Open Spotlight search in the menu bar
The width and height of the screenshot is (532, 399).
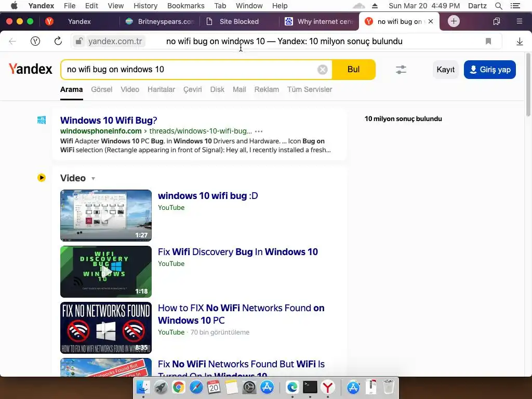498,6
